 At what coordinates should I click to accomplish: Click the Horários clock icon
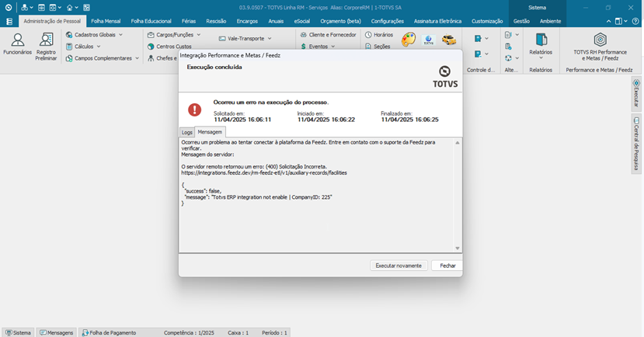368,35
